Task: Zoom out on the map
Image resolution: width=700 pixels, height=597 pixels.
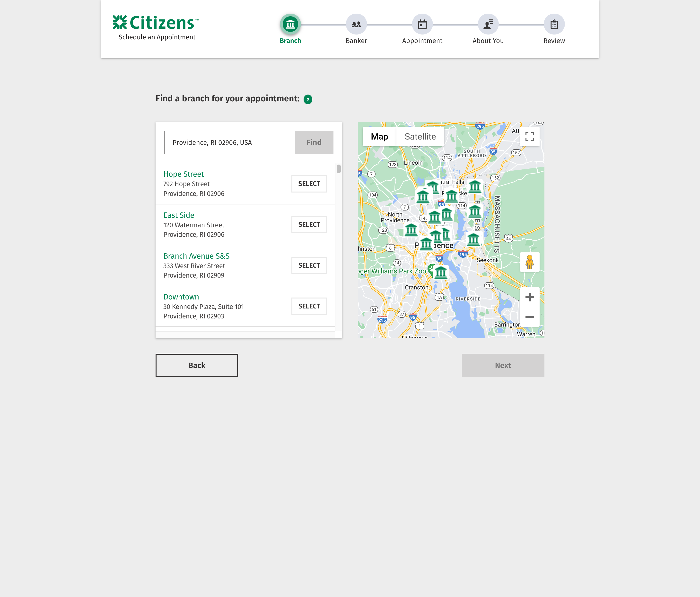Action: tap(529, 317)
